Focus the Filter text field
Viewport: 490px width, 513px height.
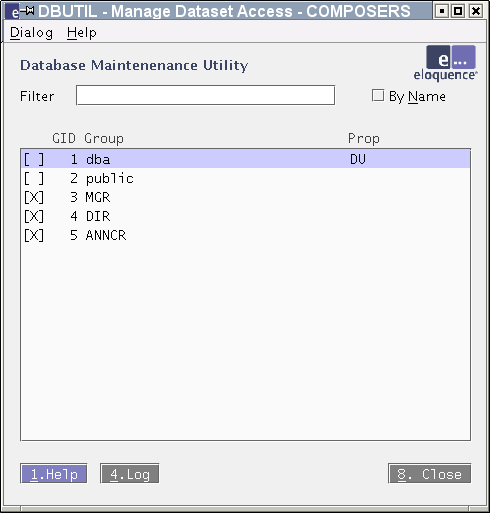(x=205, y=95)
